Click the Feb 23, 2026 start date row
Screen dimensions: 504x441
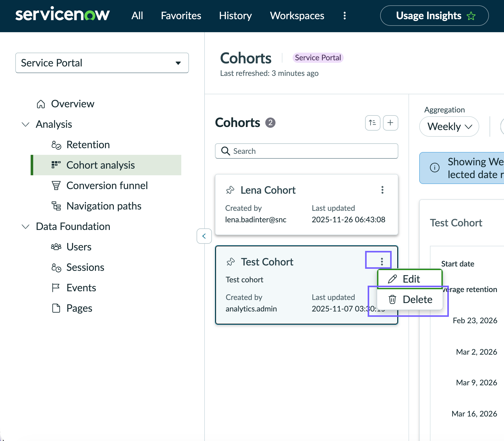[x=475, y=320]
